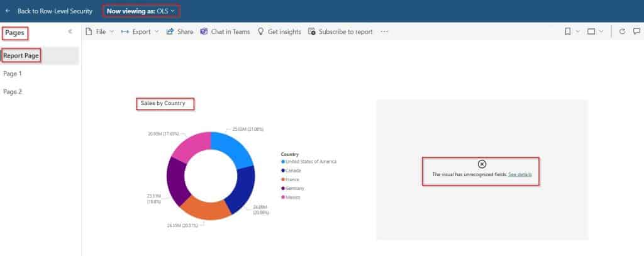Click the Subscribe envelope icon
Viewport: 644px width, 256px height.
point(312,31)
